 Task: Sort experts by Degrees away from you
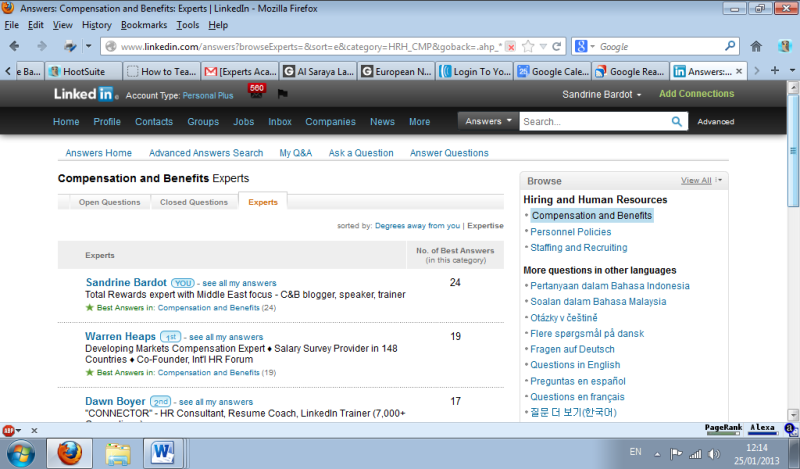click(417, 226)
